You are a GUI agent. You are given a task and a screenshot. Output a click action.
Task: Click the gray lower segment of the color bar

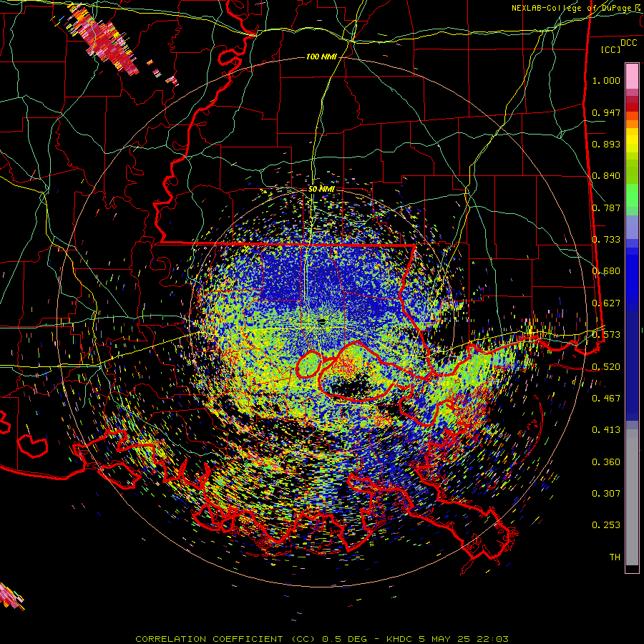632,497
